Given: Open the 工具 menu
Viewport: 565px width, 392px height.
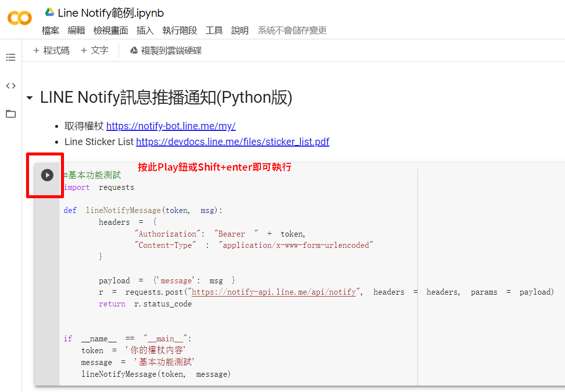Looking at the screenshot, I should 214,30.
